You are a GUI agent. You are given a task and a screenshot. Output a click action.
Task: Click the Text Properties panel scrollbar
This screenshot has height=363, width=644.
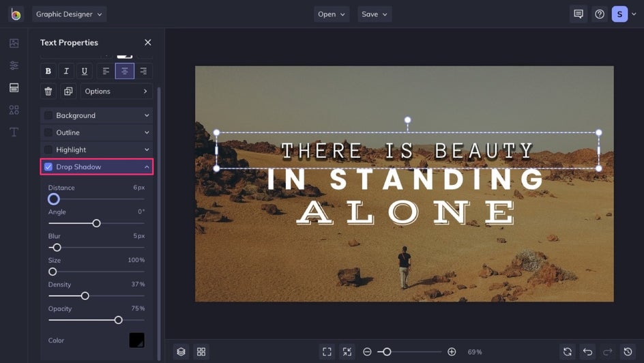tap(159, 224)
